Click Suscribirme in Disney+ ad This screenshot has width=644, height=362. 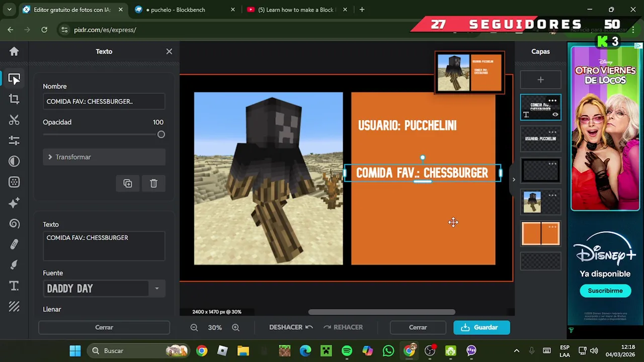605,291
